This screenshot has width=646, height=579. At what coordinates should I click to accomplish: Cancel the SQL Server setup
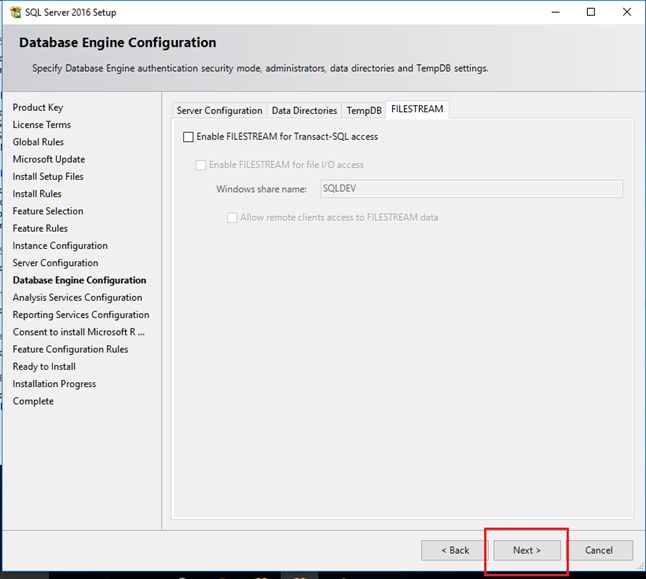599,550
